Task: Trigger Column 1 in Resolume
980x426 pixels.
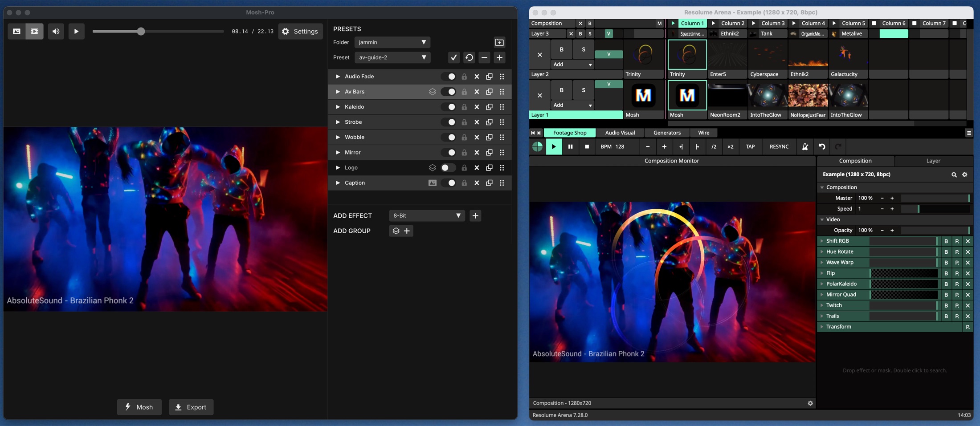Action: click(x=687, y=23)
